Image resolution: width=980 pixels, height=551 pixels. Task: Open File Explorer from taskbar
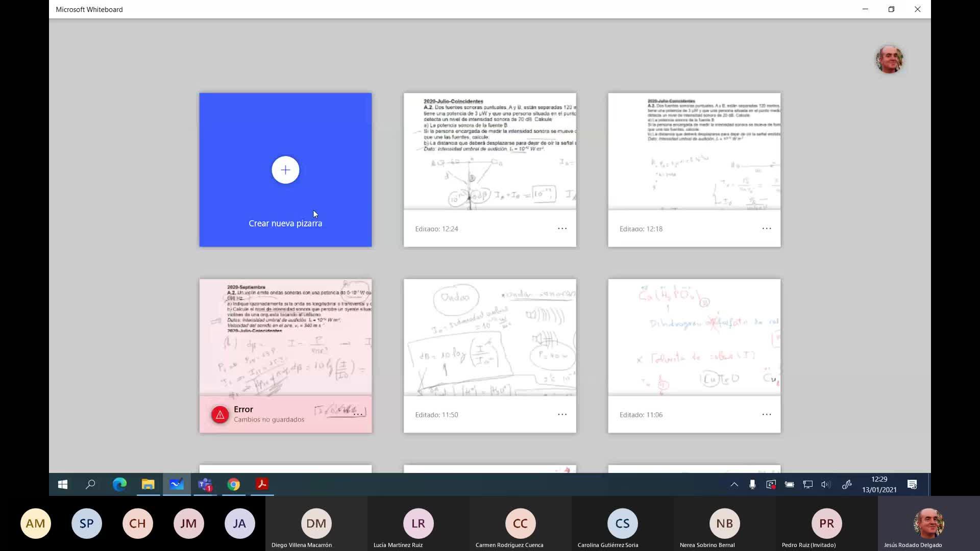[148, 484]
